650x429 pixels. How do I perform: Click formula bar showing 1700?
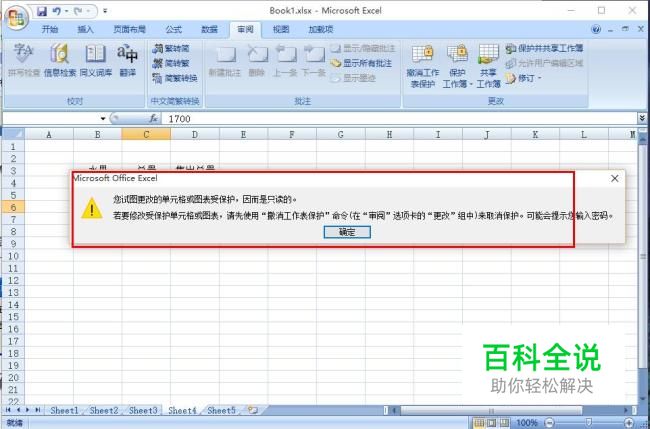(399, 119)
